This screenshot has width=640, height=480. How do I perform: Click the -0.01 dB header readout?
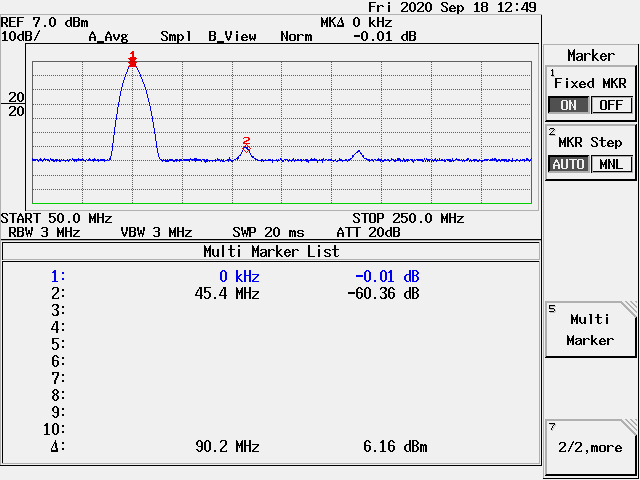384,36
